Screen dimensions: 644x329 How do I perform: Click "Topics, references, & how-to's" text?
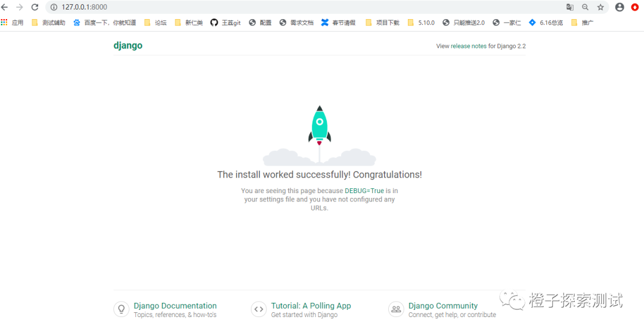click(x=175, y=315)
